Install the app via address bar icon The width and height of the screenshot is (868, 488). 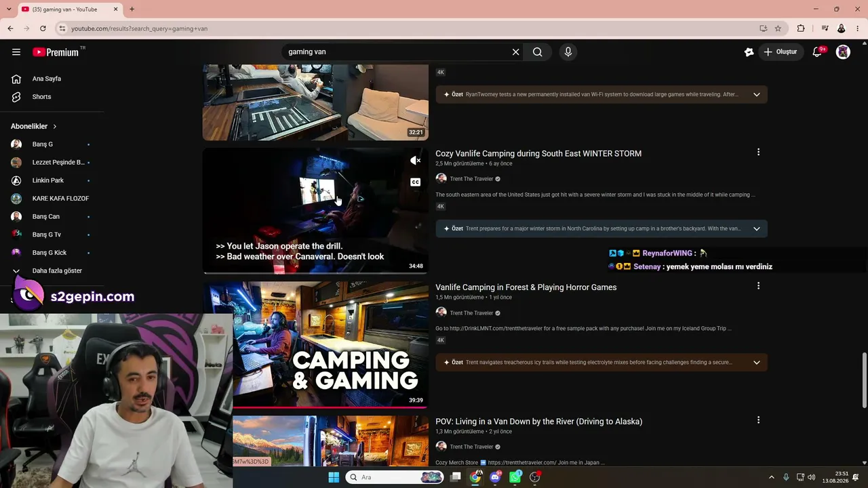tap(764, 28)
